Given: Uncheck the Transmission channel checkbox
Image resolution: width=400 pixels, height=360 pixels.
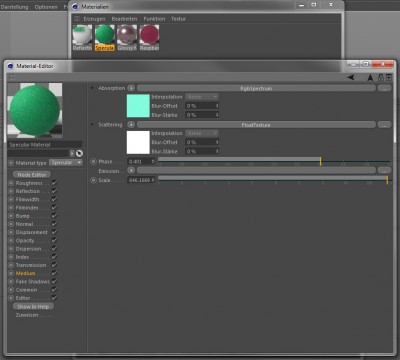Looking at the screenshot, I should [x=54, y=265].
